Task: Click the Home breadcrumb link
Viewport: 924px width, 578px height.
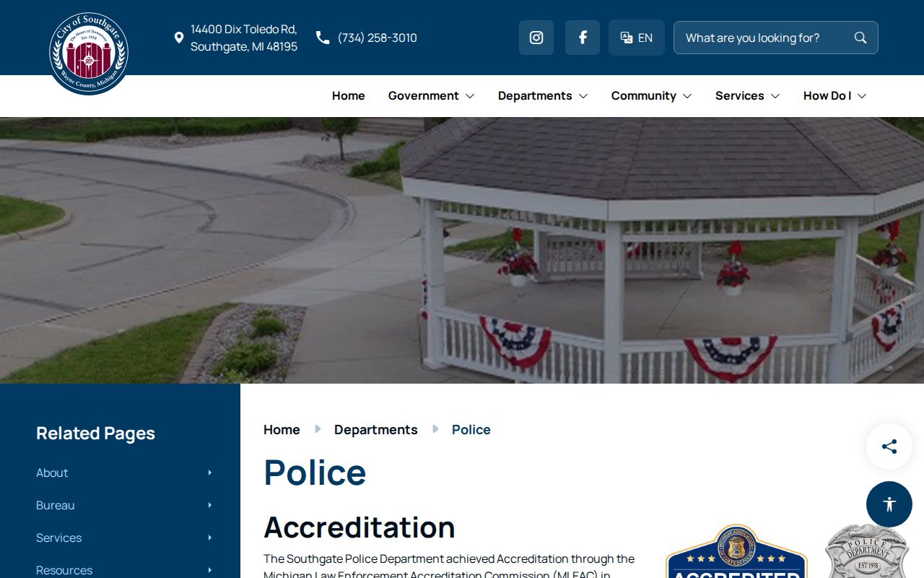Action: click(x=282, y=429)
